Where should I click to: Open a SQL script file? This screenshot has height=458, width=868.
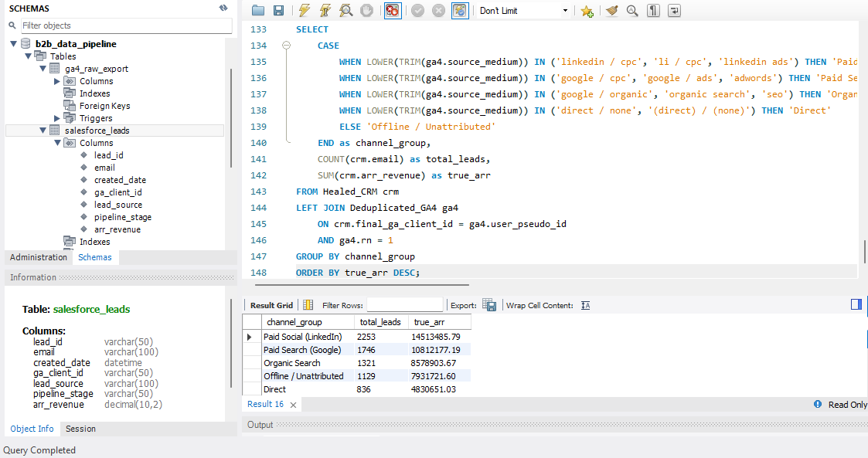pos(258,11)
